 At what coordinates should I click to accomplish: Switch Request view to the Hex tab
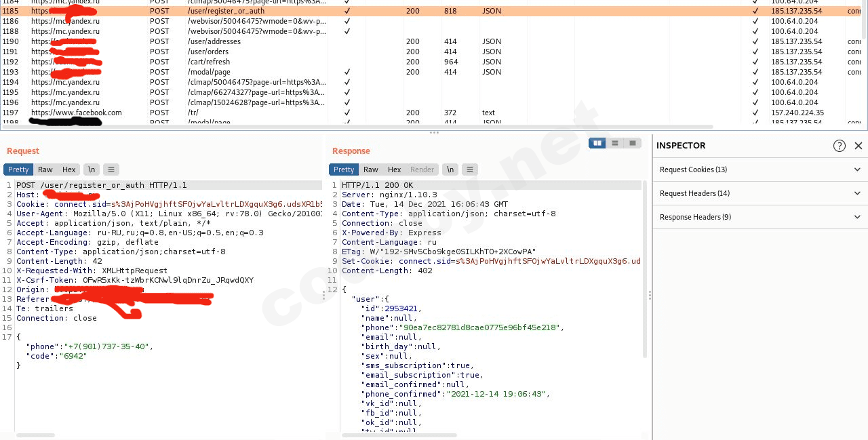69,169
